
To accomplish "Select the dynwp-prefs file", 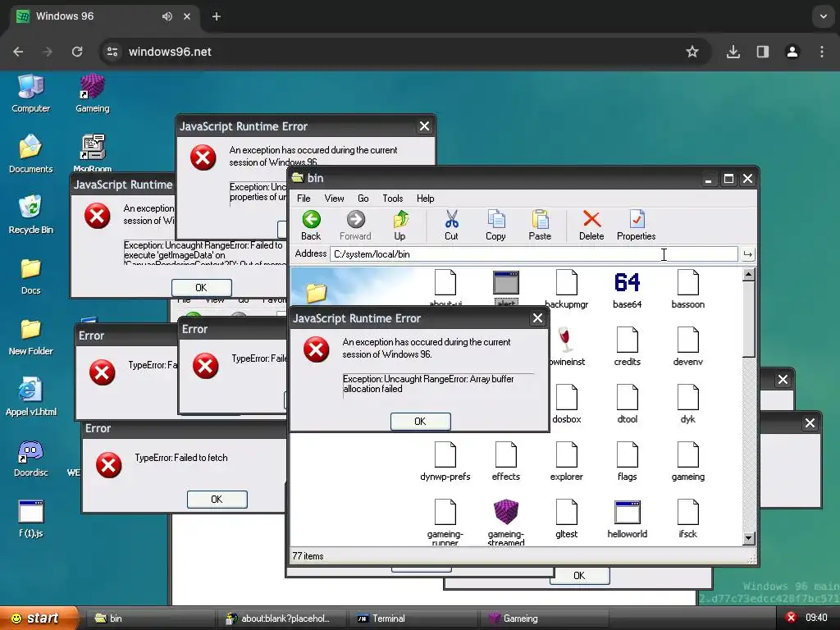I will tap(445, 461).
